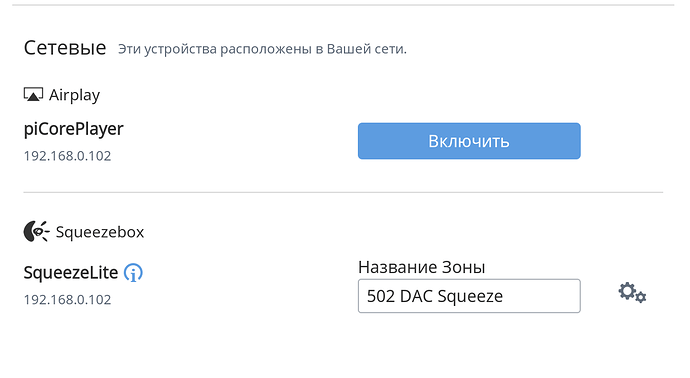Click the SqueezeLite device name
Image resolution: width=690 pixels, height=378 pixels.
[71, 273]
